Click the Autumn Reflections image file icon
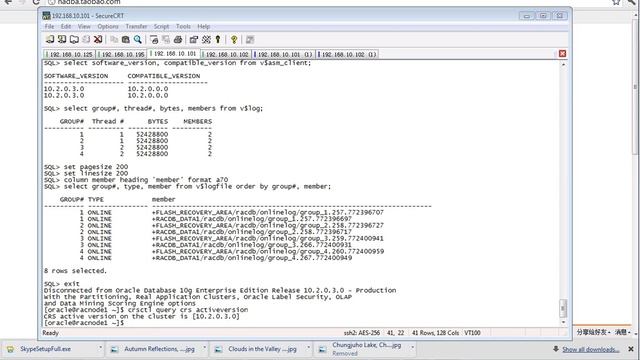640x360 pixels. click(115, 349)
